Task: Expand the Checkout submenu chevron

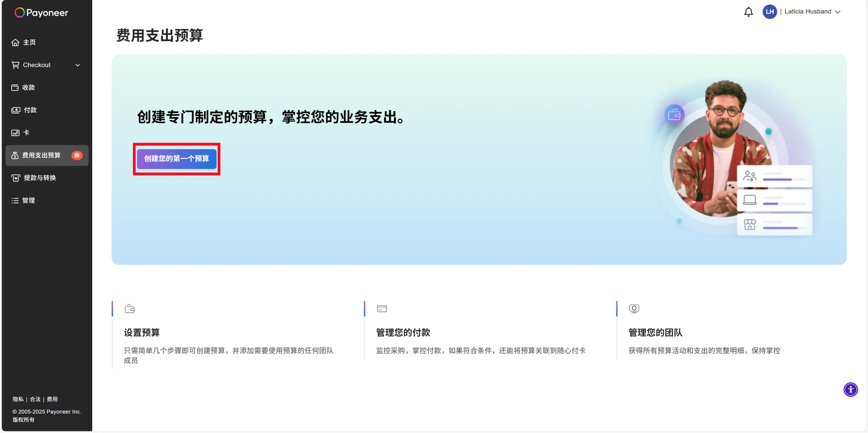Action: [x=78, y=65]
